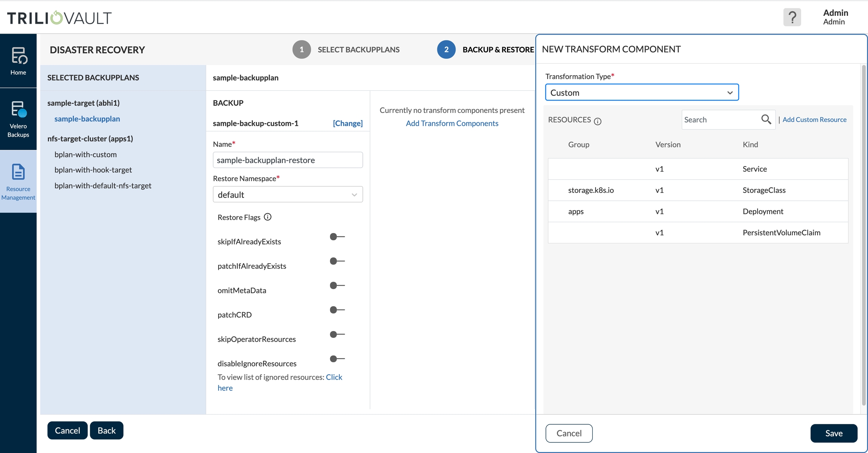The image size is (868, 453).
Task: Click the help question mark icon
Action: coord(792,17)
